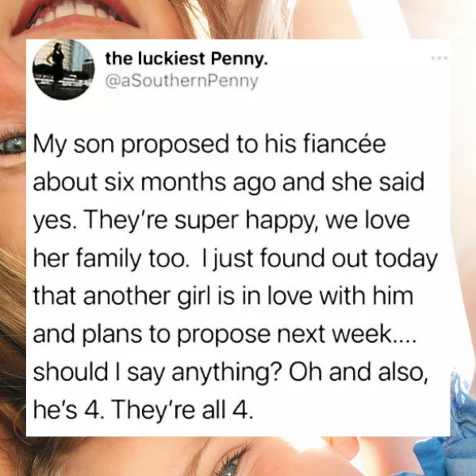Click the phrase "her family too."
The height and width of the screenshot is (476, 476).
click(x=109, y=259)
